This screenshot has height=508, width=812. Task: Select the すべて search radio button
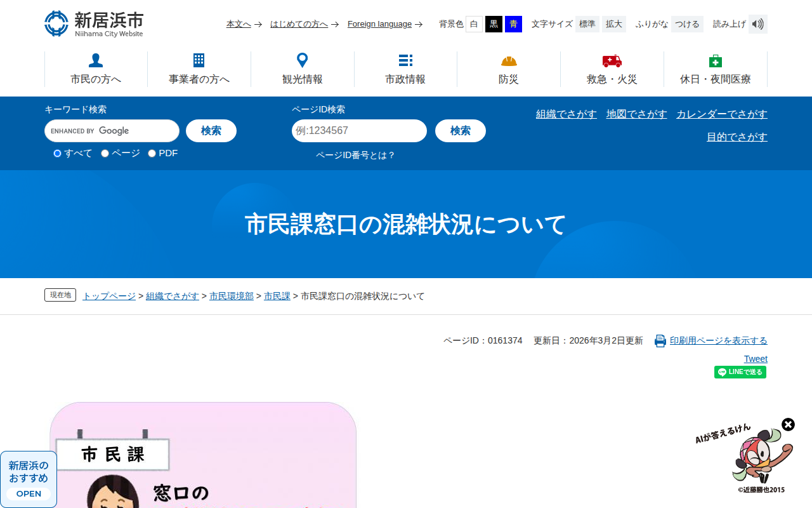pyautogui.click(x=57, y=153)
